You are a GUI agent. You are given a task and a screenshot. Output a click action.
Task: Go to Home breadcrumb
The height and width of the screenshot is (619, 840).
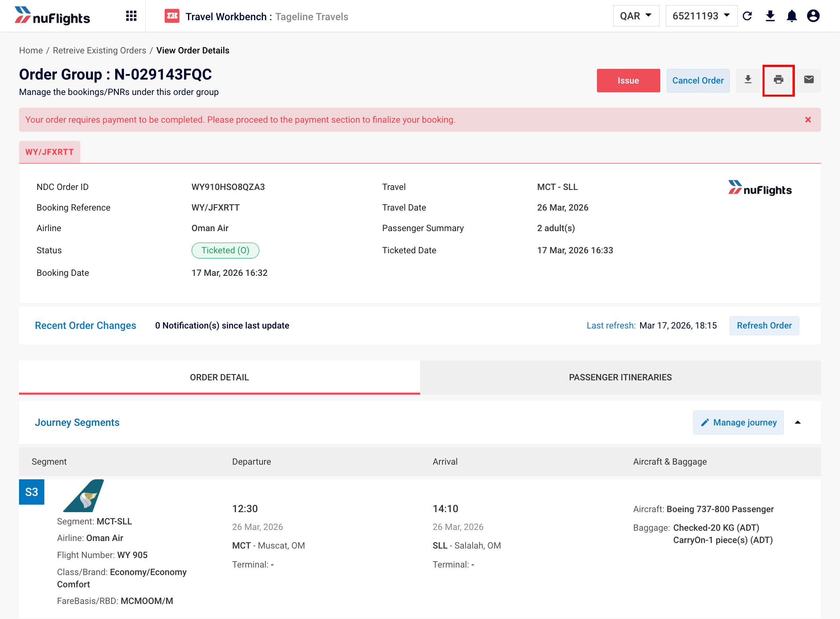point(31,50)
